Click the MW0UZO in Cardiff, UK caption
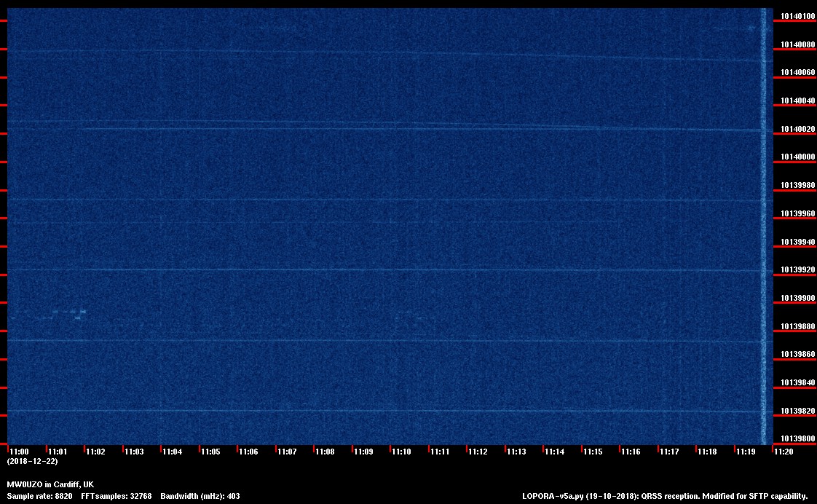Screen dimensions: 817x504 point(50,484)
